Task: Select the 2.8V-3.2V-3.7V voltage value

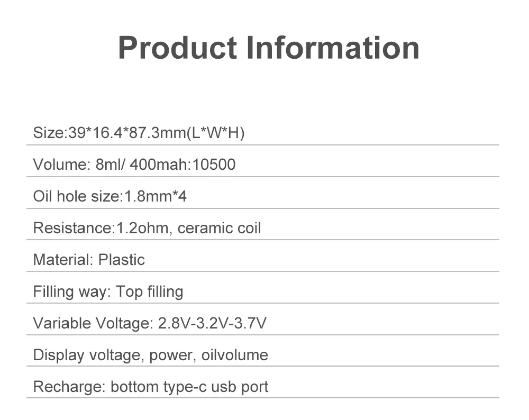Action: coord(212,323)
